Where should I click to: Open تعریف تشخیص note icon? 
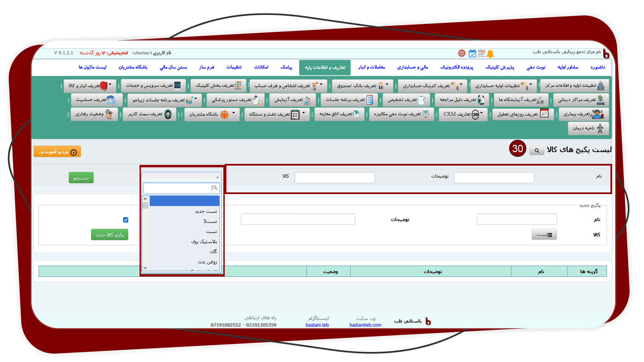(x=422, y=100)
